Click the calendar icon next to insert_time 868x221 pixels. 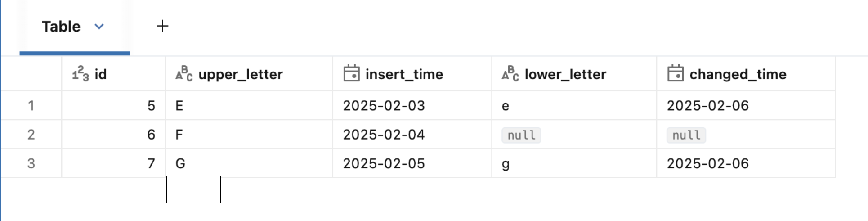(x=351, y=73)
